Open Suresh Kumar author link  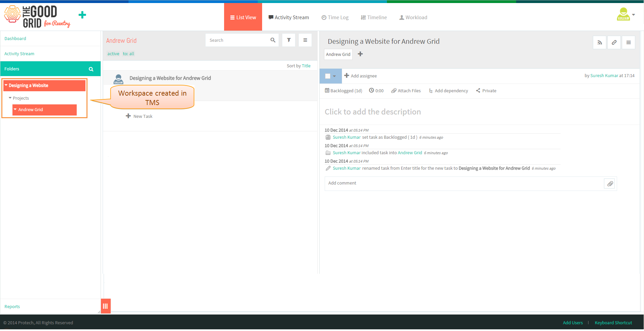tap(604, 75)
